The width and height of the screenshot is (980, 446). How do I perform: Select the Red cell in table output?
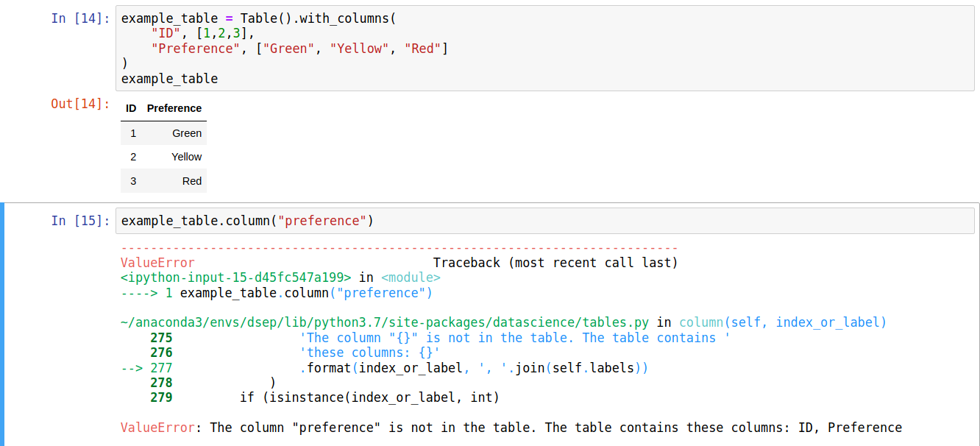point(192,181)
